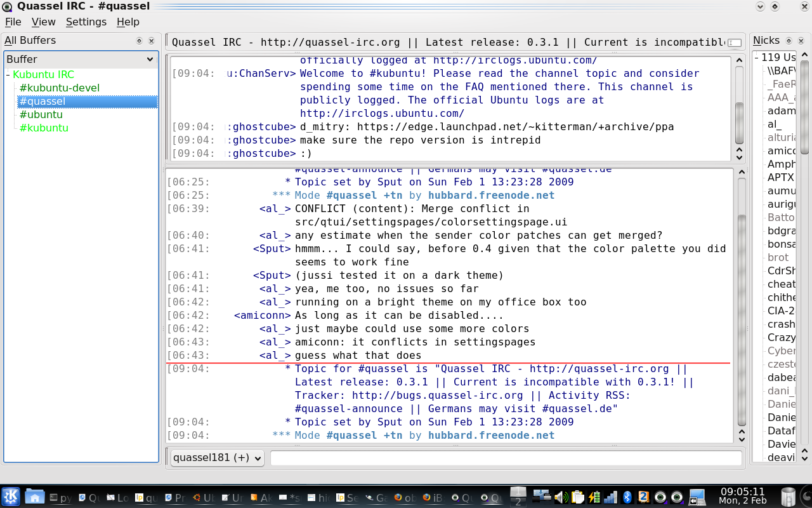Open the quassel-irc.org link in topic message
The height and width of the screenshot is (508, 812).
click(599, 368)
